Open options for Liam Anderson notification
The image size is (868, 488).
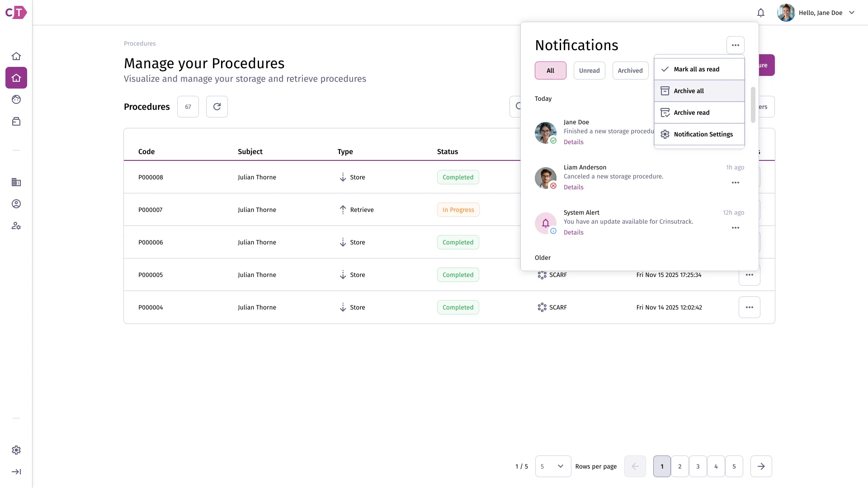(x=736, y=183)
